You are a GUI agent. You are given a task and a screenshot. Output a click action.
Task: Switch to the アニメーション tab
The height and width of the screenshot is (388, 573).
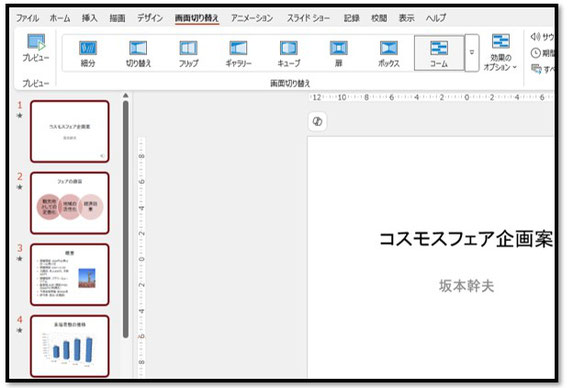[x=252, y=18]
